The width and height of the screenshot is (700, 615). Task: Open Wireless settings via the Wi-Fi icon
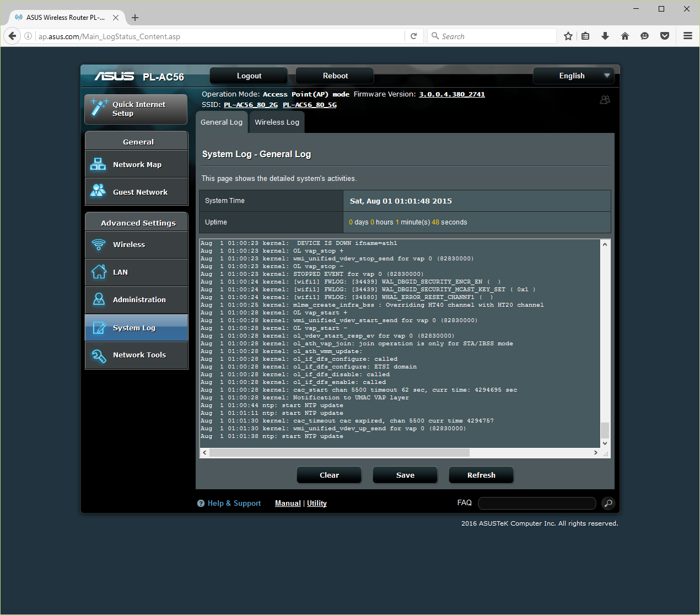tap(99, 244)
